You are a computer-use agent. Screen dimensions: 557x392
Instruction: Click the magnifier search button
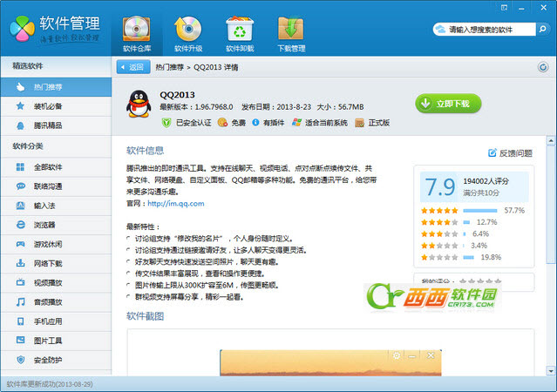542,29
